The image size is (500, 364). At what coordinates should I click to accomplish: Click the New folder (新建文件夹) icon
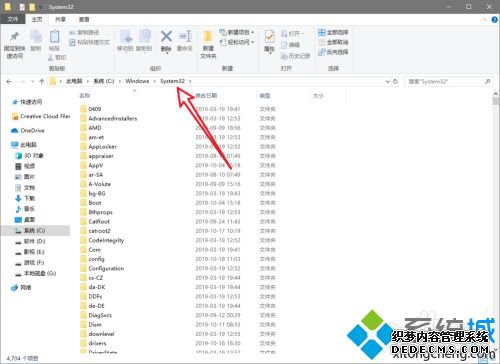(x=208, y=37)
